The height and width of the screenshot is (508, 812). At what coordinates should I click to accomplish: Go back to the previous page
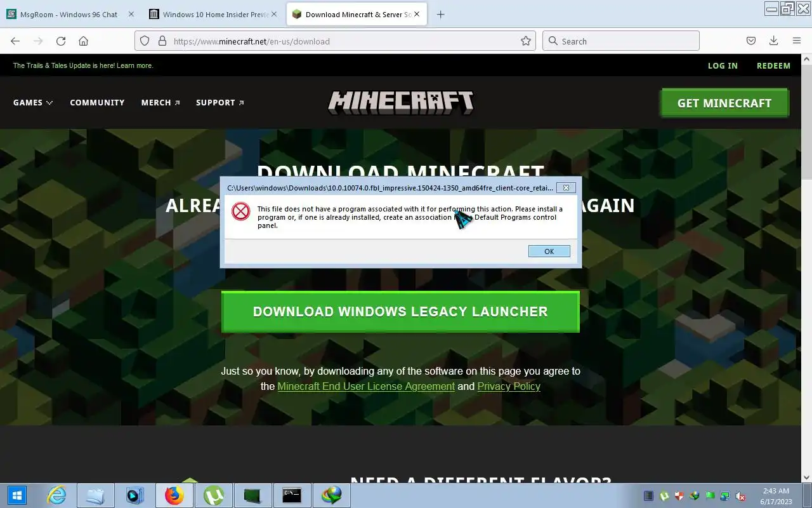coord(15,41)
